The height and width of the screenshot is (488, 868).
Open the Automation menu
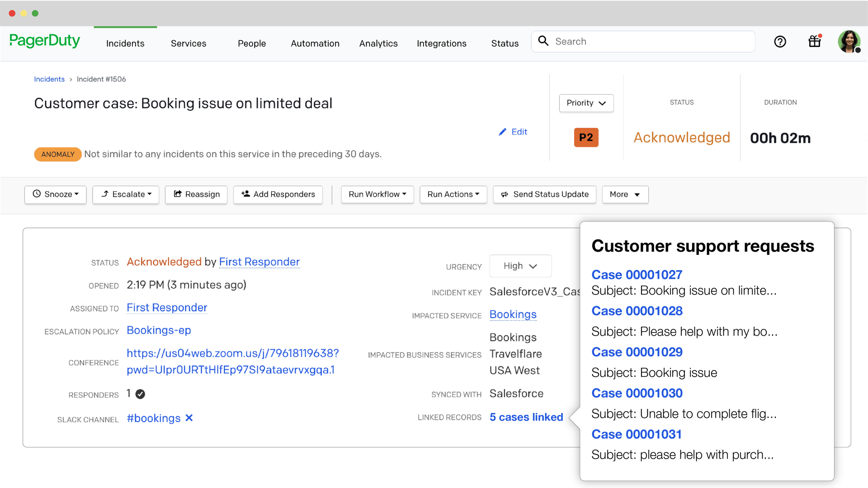click(315, 43)
